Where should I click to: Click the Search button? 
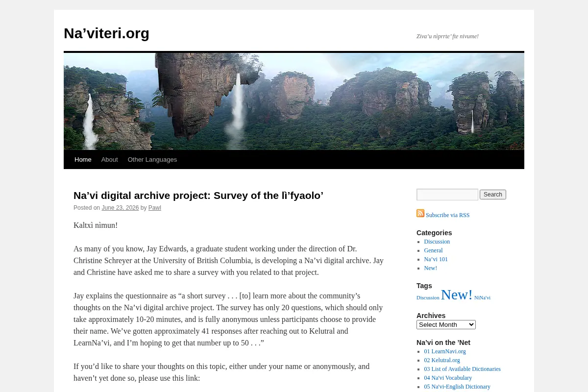tap(493, 195)
